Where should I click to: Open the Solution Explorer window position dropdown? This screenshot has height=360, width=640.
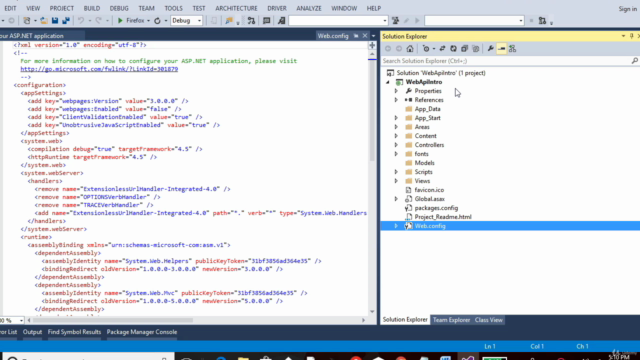pyautogui.click(x=623, y=36)
